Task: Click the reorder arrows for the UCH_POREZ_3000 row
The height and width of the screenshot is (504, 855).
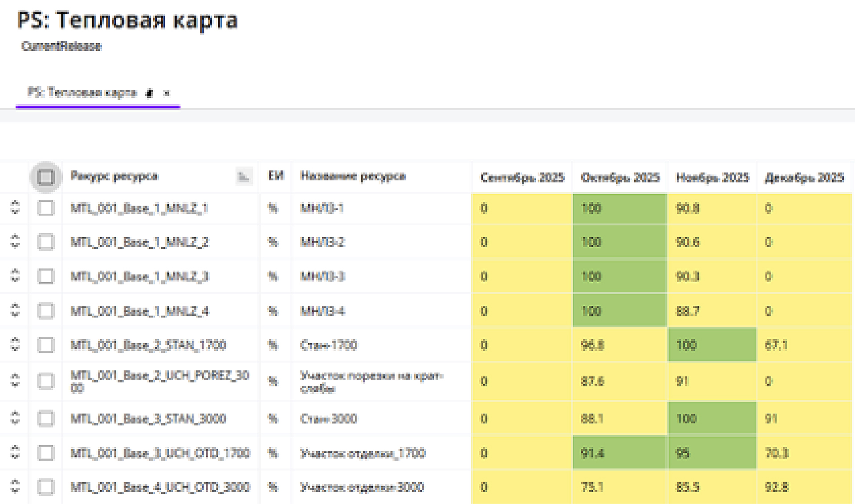Action: [15, 381]
